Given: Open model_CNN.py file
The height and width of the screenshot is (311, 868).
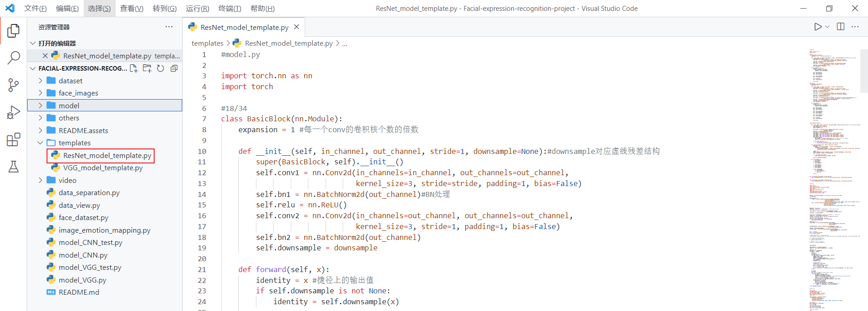Looking at the screenshot, I should point(104,255).
